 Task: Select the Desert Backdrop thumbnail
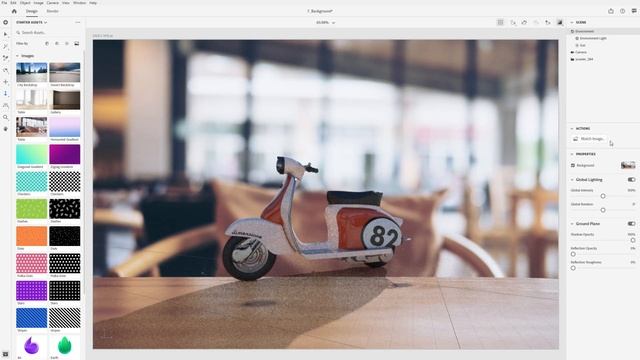click(64, 73)
